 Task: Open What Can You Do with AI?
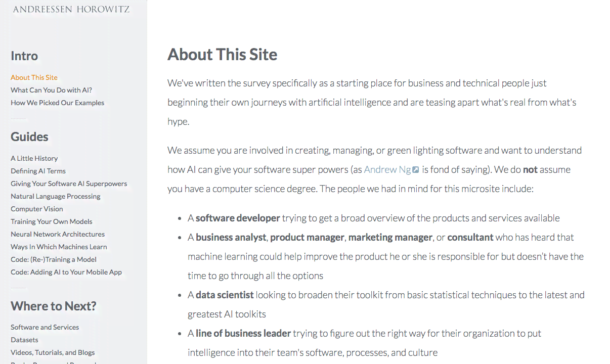pyautogui.click(x=52, y=90)
